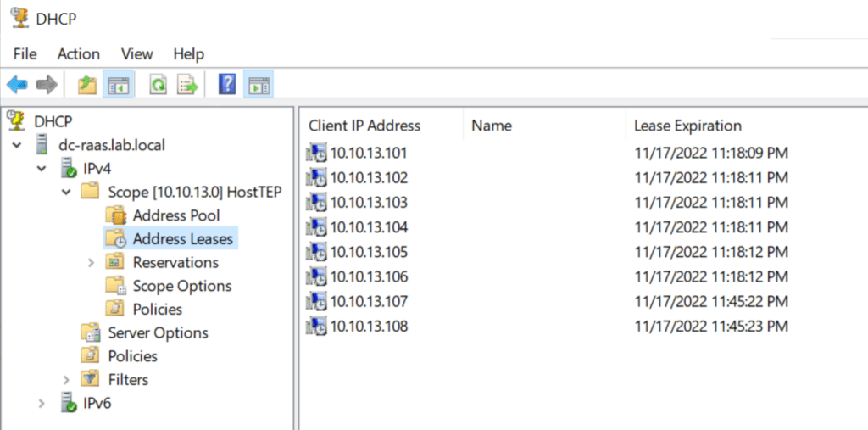Image resolution: width=868 pixels, height=430 pixels.
Task: Collapse the IPv4 tree node
Action: point(42,169)
